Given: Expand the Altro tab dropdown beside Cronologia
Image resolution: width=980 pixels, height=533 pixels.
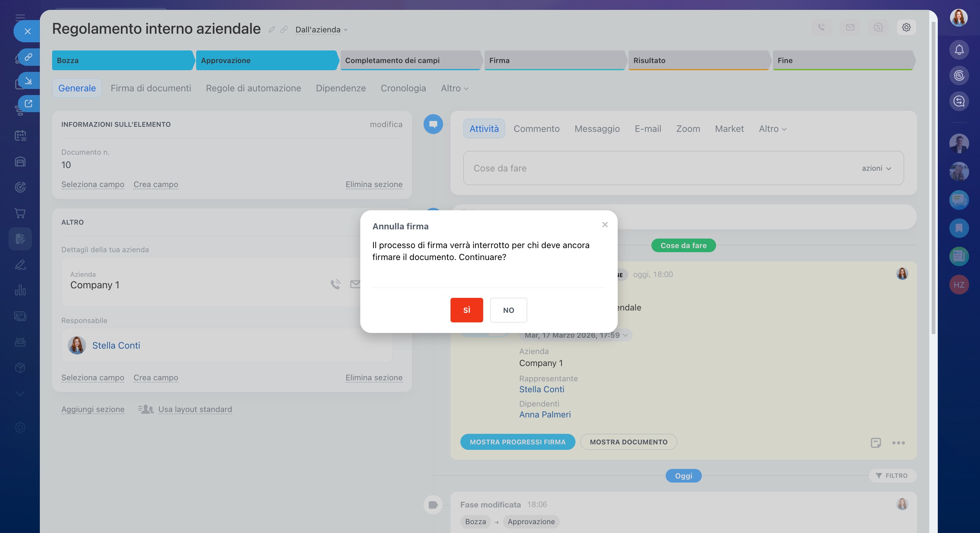Looking at the screenshot, I should (454, 88).
